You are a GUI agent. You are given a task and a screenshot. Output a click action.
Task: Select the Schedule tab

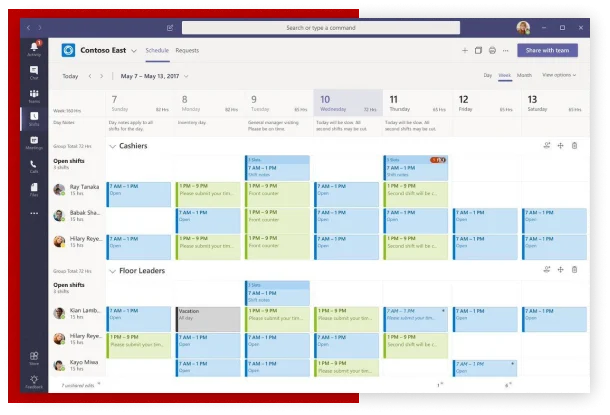[x=157, y=50]
